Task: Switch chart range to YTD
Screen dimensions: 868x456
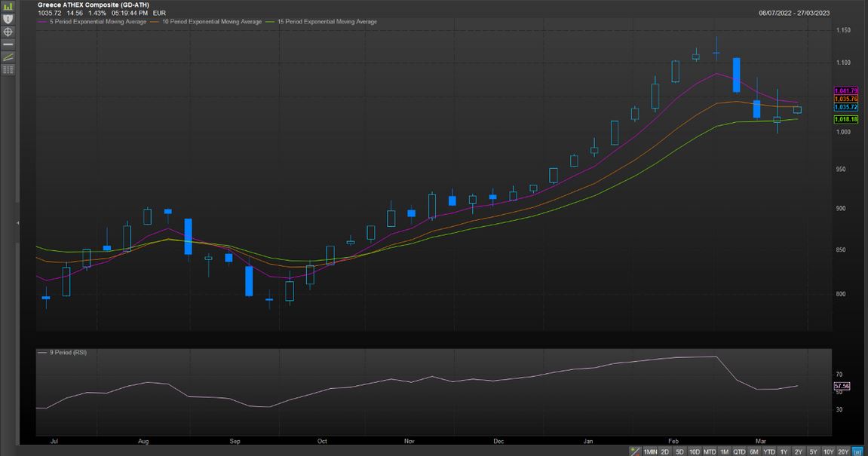Action: pyautogui.click(x=768, y=451)
